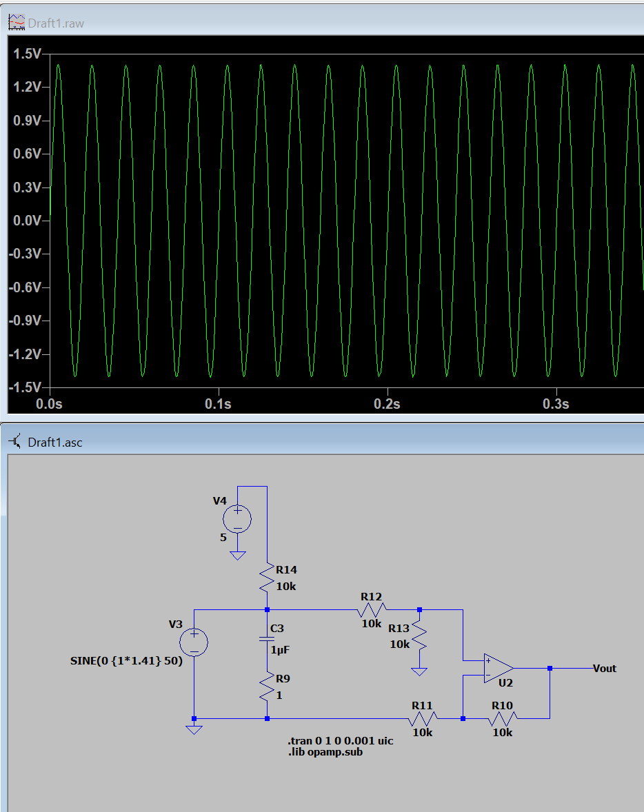Click the 10k value of R14

click(286, 586)
